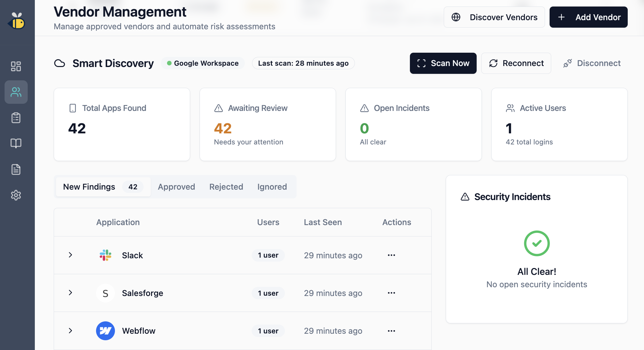Click No open security incidents message
This screenshot has width=644, height=350.
click(x=537, y=284)
